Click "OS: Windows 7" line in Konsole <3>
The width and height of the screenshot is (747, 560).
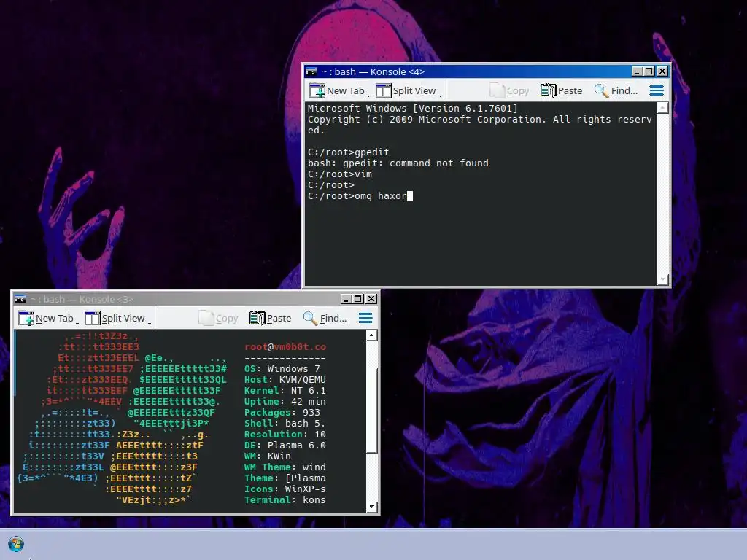[x=282, y=368]
